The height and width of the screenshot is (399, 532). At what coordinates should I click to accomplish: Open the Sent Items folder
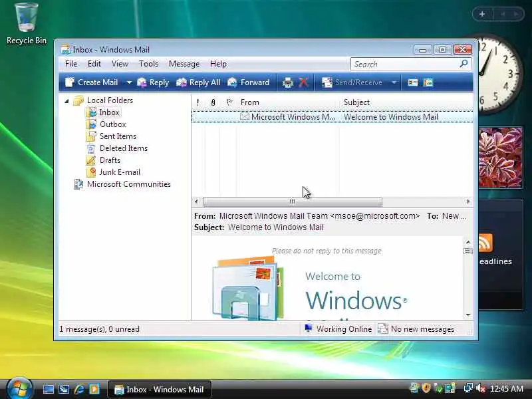click(x=118, y=136)
